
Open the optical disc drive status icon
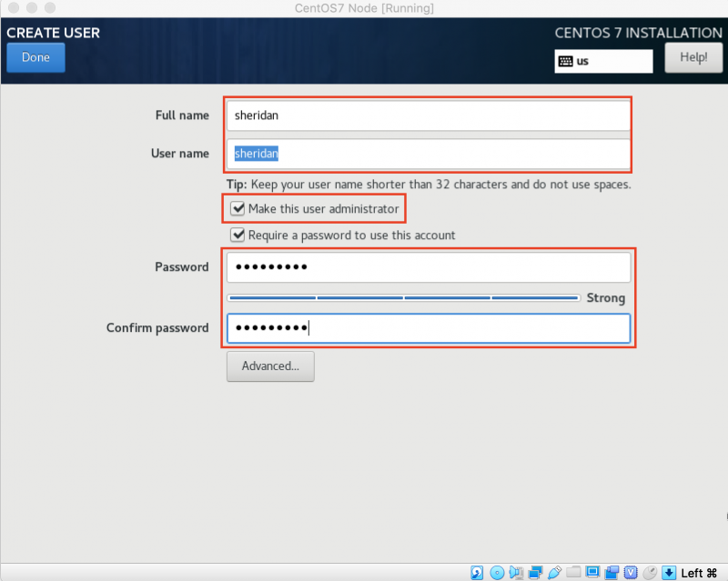[x=497, y=573]
